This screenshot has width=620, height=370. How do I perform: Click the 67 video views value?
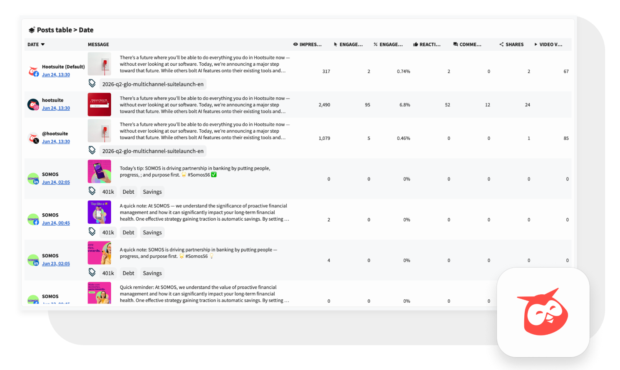566,71
